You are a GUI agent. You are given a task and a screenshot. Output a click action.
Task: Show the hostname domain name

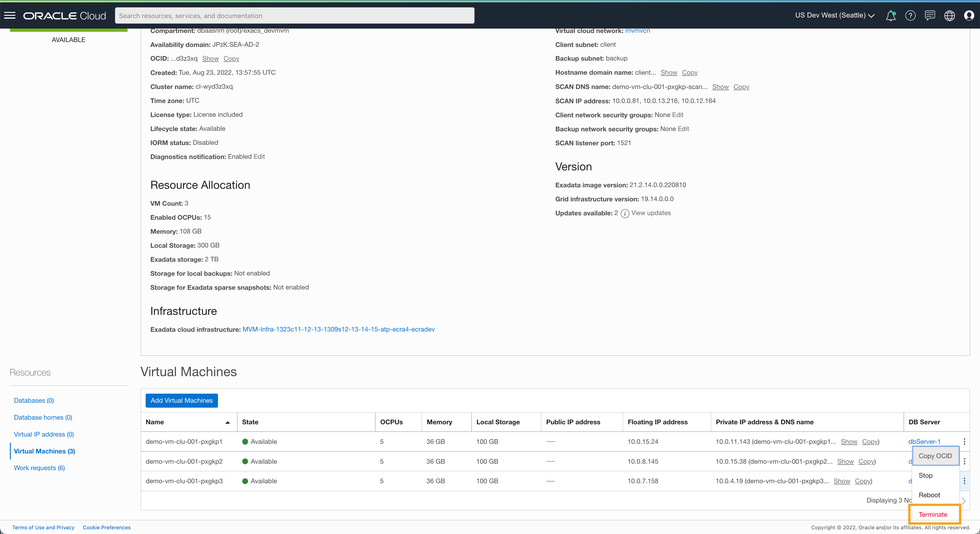click(x=669, y=72)
